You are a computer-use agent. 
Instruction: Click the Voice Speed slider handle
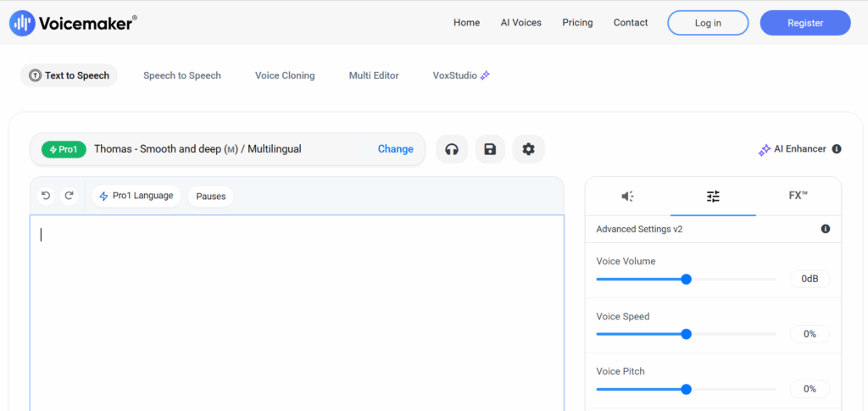(x=687, y=334)
